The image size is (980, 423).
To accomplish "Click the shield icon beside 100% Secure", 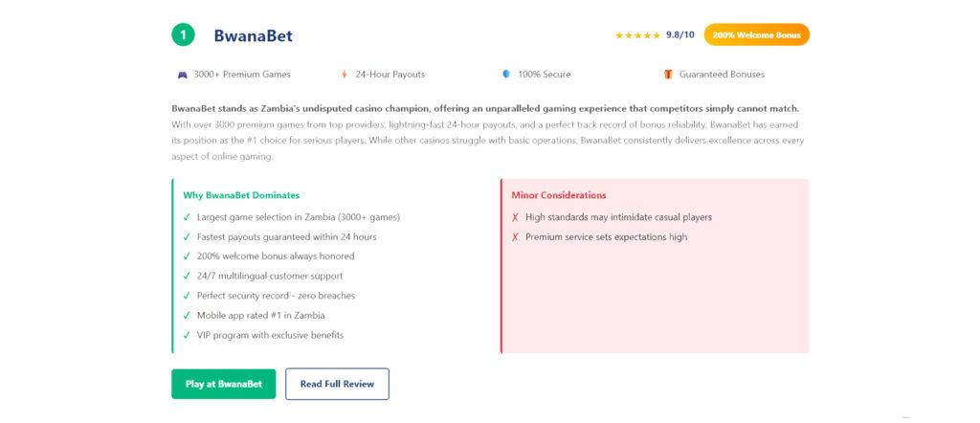I will coord(505,75).
